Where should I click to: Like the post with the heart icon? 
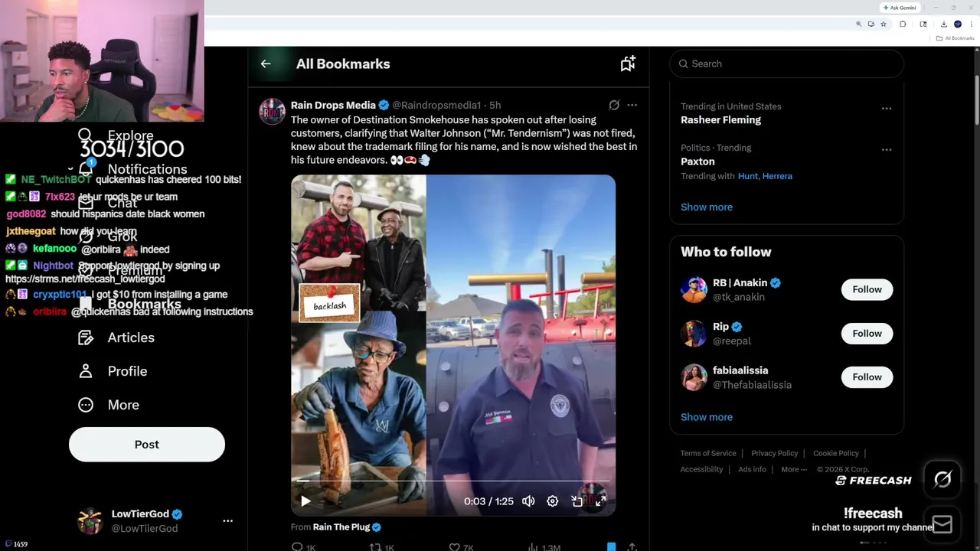(x=454, y=546)
